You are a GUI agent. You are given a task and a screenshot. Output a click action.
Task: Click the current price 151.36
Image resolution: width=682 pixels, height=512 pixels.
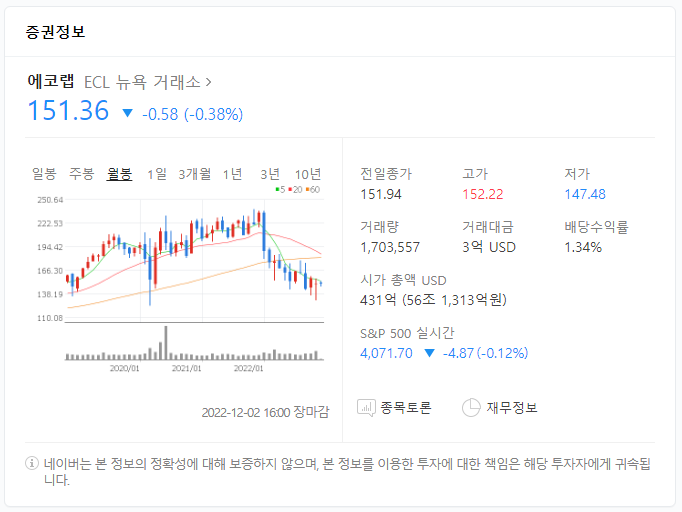[68, 111]
